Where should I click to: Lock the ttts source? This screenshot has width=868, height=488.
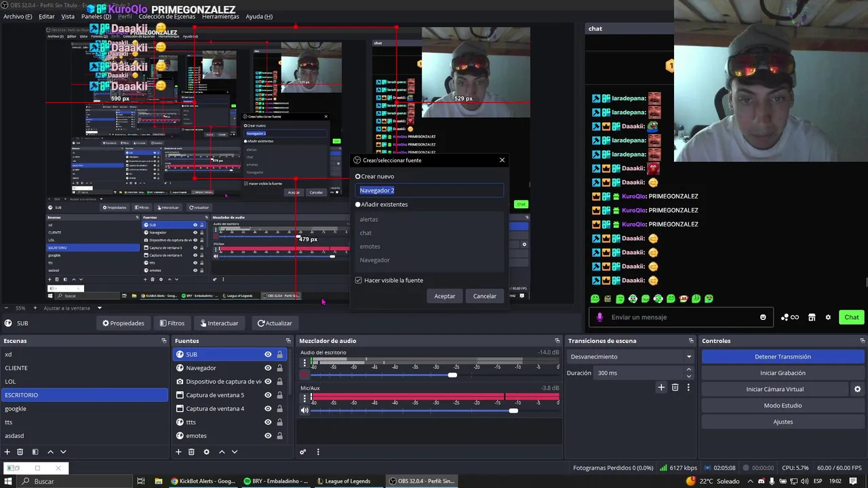[279, 422]
